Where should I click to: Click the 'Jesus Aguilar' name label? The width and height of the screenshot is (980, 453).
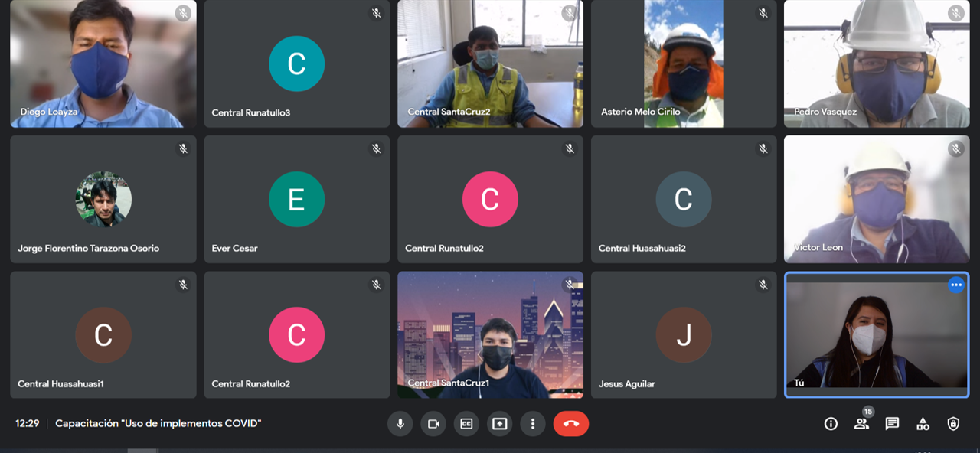point(627,383)
